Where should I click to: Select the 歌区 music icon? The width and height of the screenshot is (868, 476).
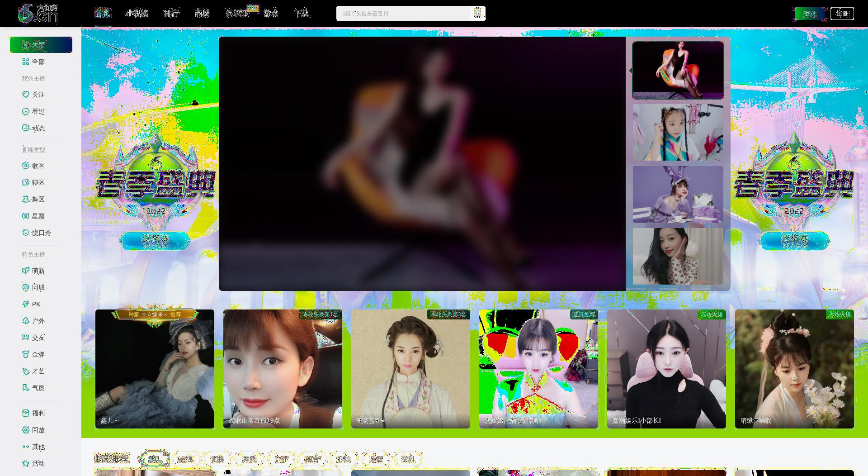(26, 166)
